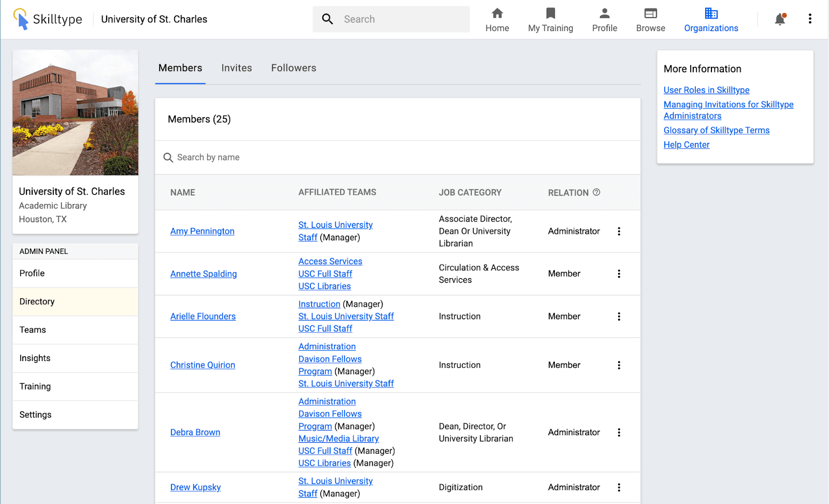Open Glossary of Skilltype Terms link

[x=717, y=131]
